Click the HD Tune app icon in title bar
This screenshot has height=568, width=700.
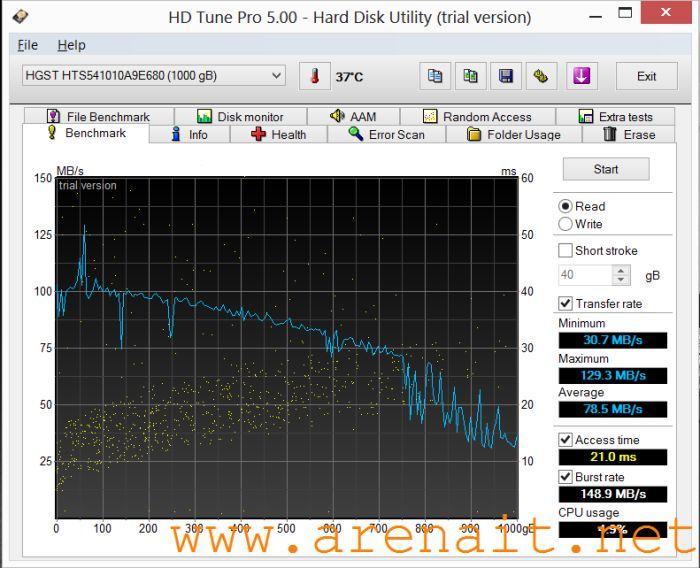coord(20,16)
